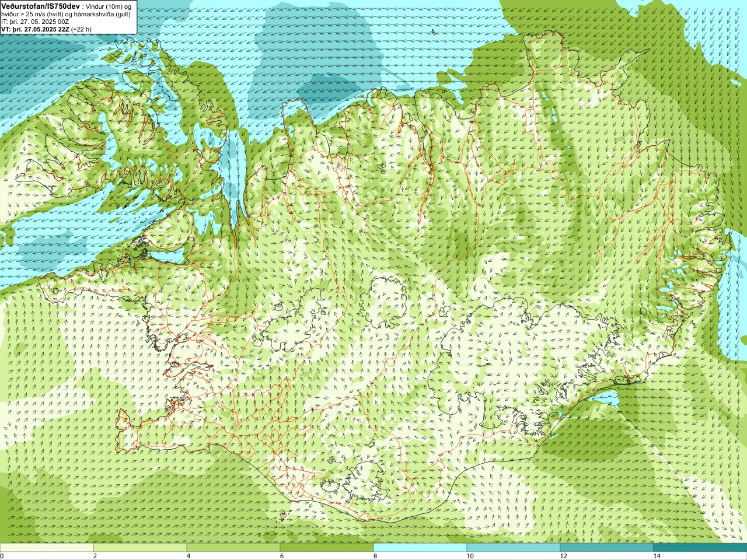Screen dimensions: 747x560
Task: Click the legend scale label "10"
Action: (x=470, y=556)
